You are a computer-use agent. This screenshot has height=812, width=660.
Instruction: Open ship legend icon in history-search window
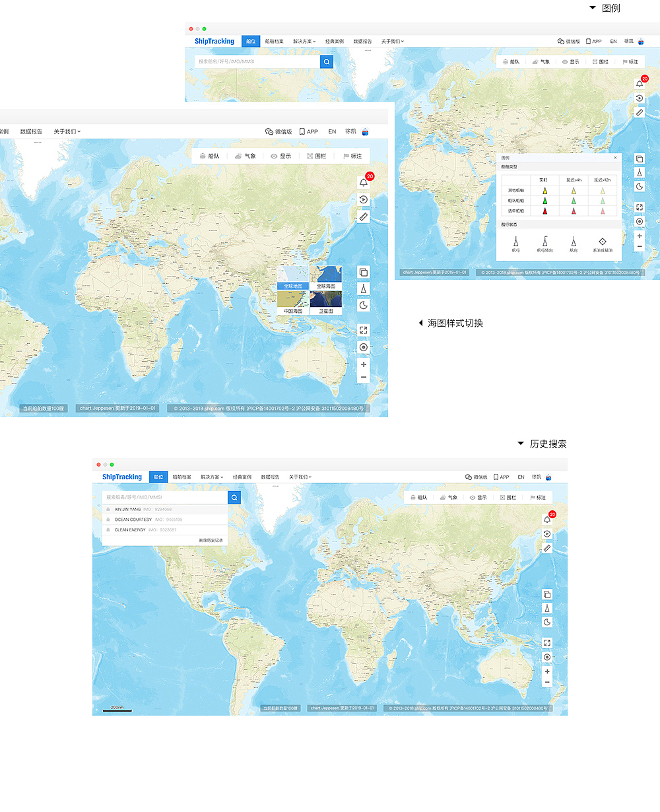(547, 608)
